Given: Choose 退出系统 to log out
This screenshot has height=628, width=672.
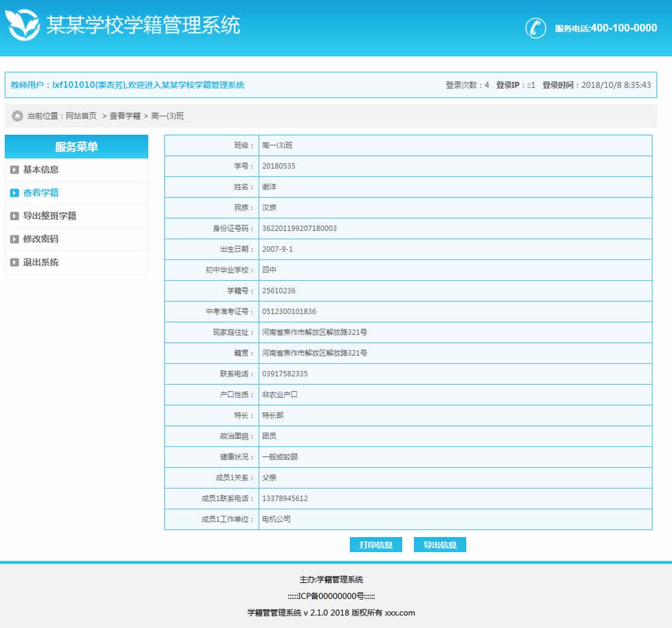Looking at the screenshot, I should pyautogui.click(x=41, y=262).
